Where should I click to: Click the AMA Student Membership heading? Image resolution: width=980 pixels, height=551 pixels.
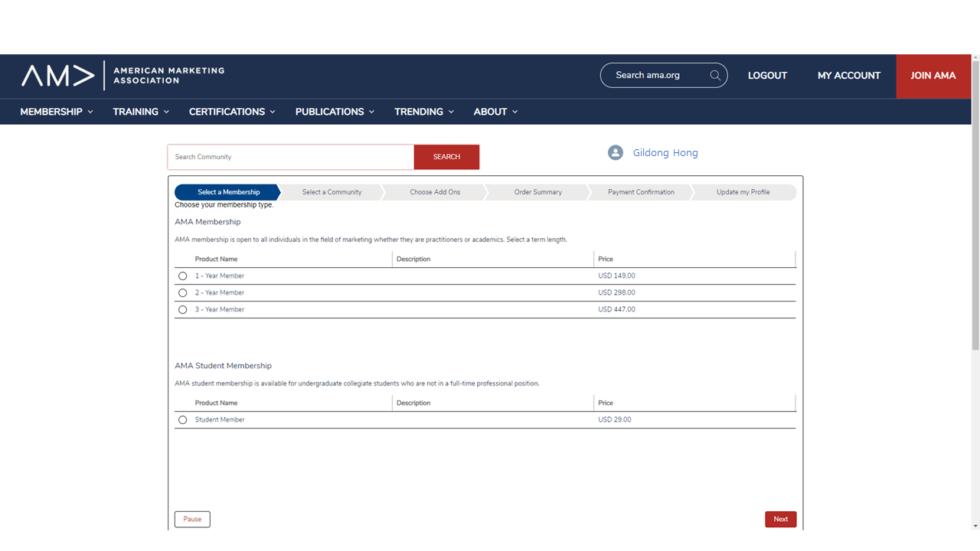(223, 366)
